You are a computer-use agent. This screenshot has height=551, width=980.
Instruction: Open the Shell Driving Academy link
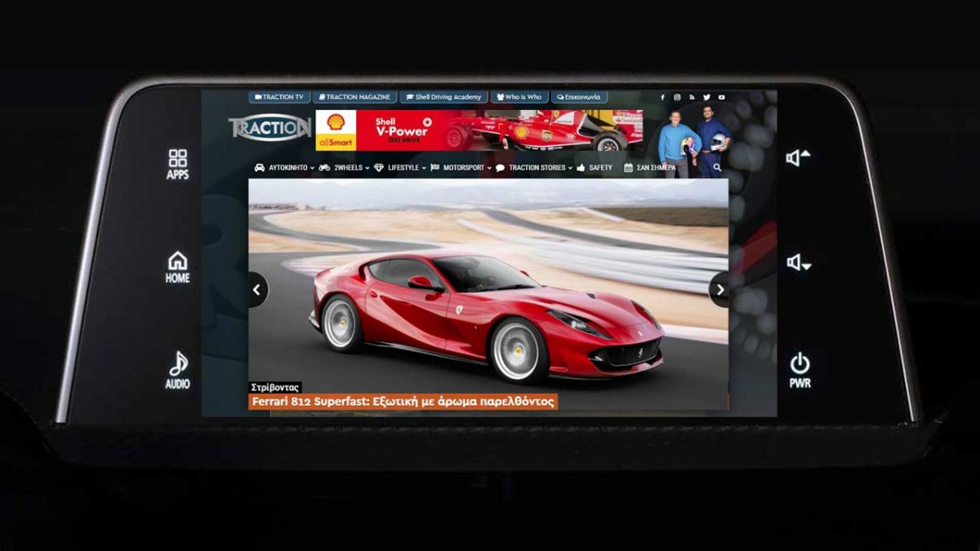(x=443, y=97)
